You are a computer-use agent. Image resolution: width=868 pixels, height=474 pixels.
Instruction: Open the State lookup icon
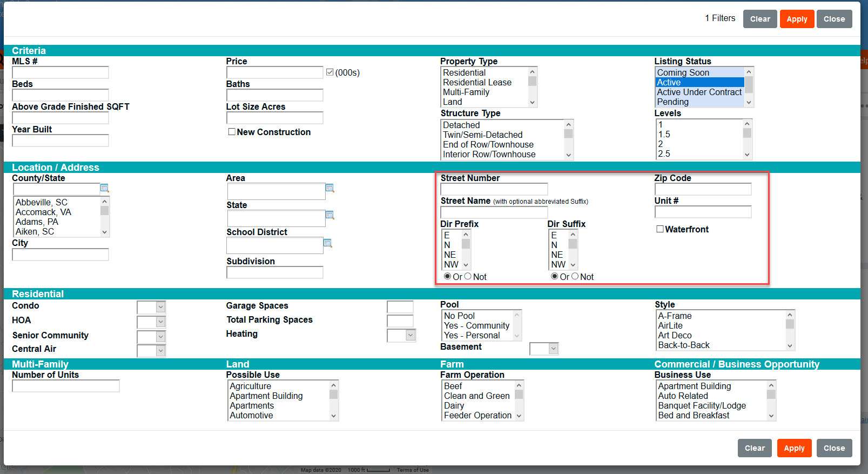(x=330, y=215)
